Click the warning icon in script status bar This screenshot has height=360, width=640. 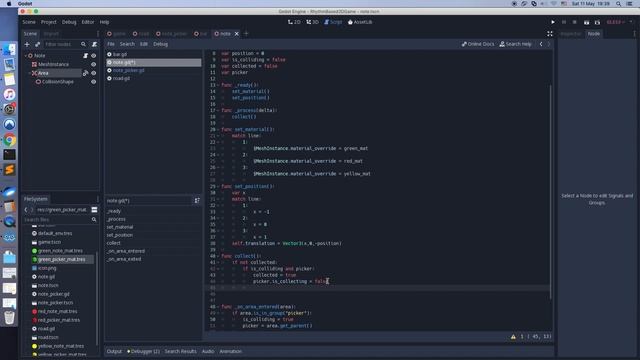[x=513, y=337]
